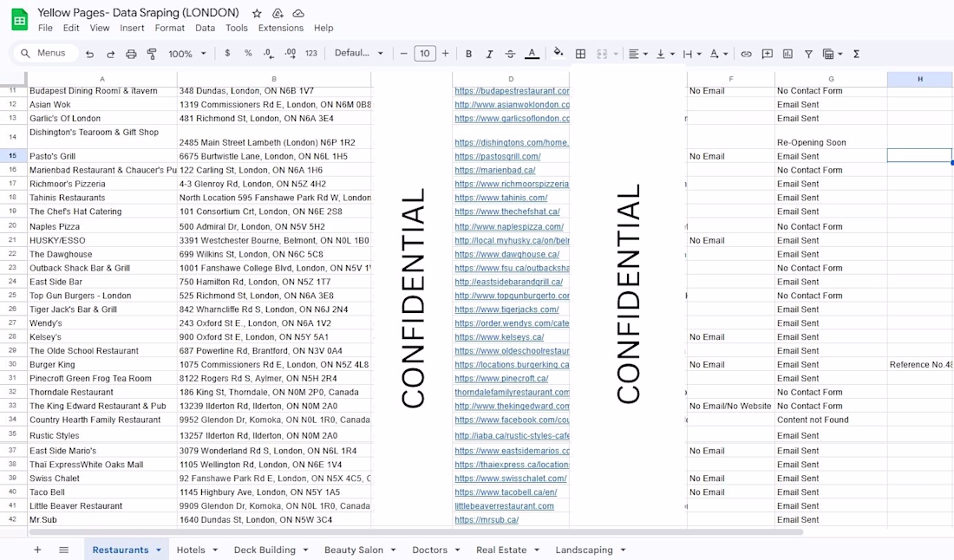Decrease decimal places
The image size is (954, 560).
269,54
